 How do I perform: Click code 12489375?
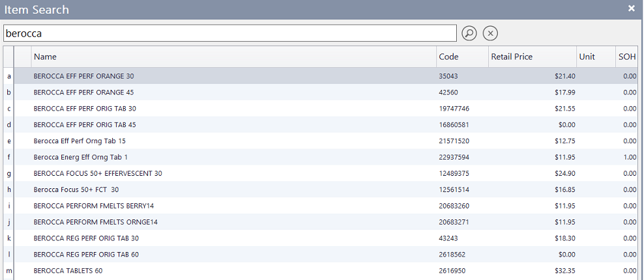click(x=454, y=174)
